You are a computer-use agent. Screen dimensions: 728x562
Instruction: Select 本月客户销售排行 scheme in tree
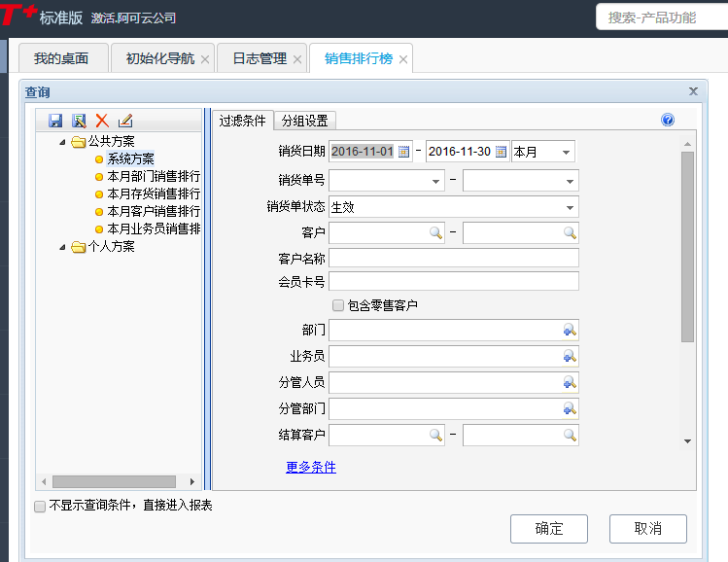tap(154, 211)
